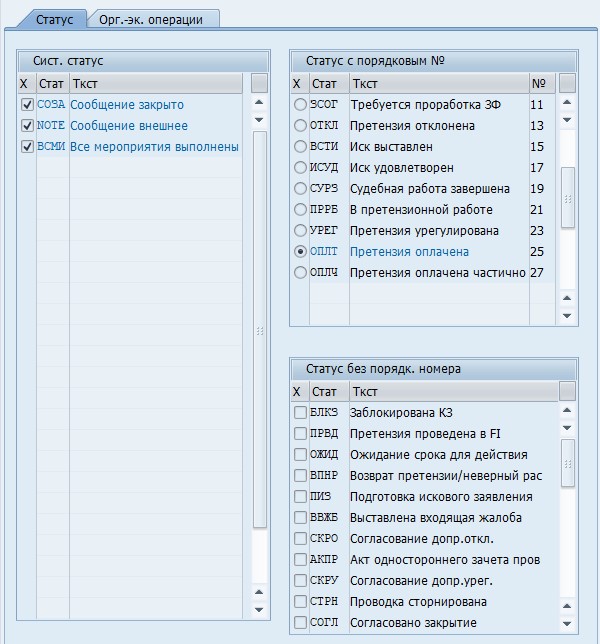The height and width of the screenshot is (644, 600).
Task: Open table settings icon in Сист. статус table
Action: coord(259,83)
